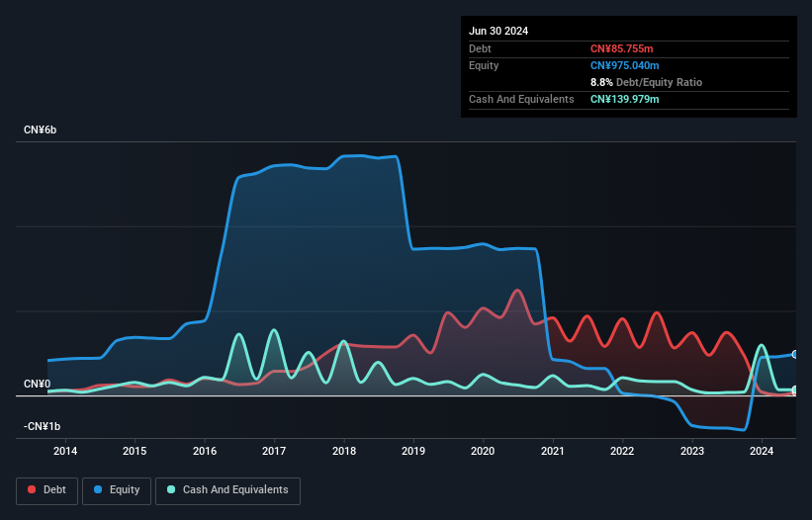The width and height of the screenshot is (812, 520).
Task: Select the 2017 x-axis label
Action: [274, 451]
